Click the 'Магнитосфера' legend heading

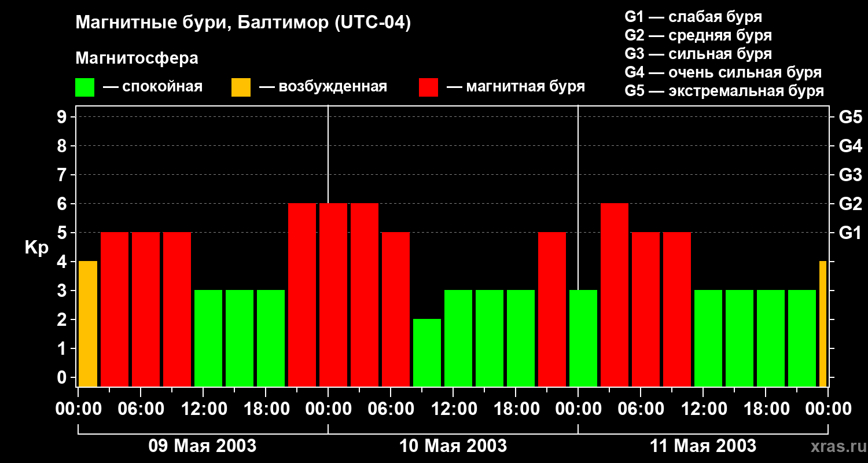137,58
